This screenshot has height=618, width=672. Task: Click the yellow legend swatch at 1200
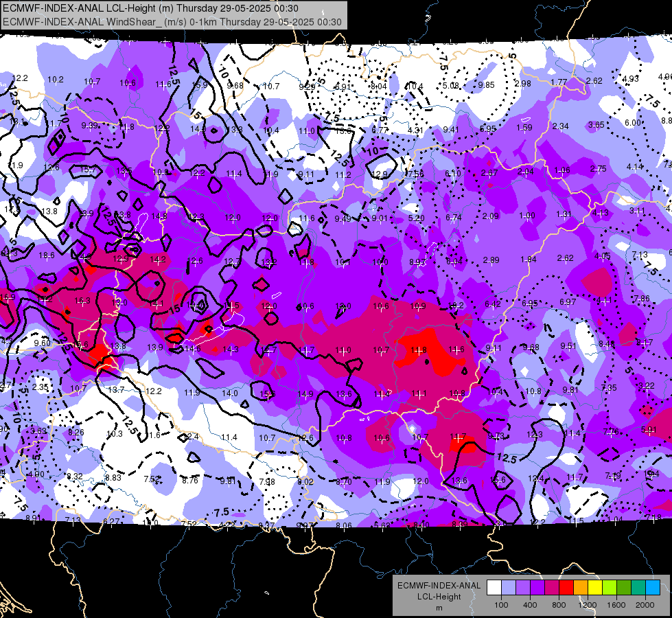coord(595,588)
